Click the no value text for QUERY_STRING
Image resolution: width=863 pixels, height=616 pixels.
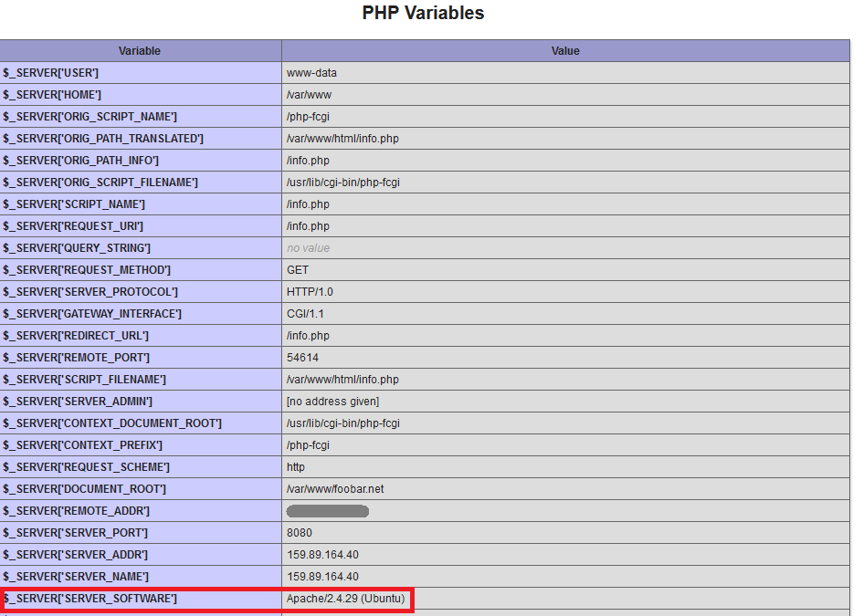(305, 248)
